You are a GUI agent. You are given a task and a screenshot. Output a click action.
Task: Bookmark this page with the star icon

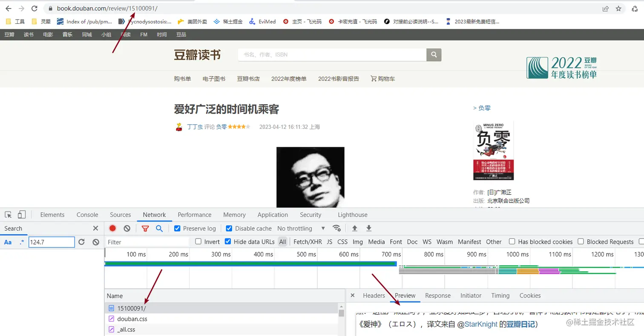click(618, 9)
